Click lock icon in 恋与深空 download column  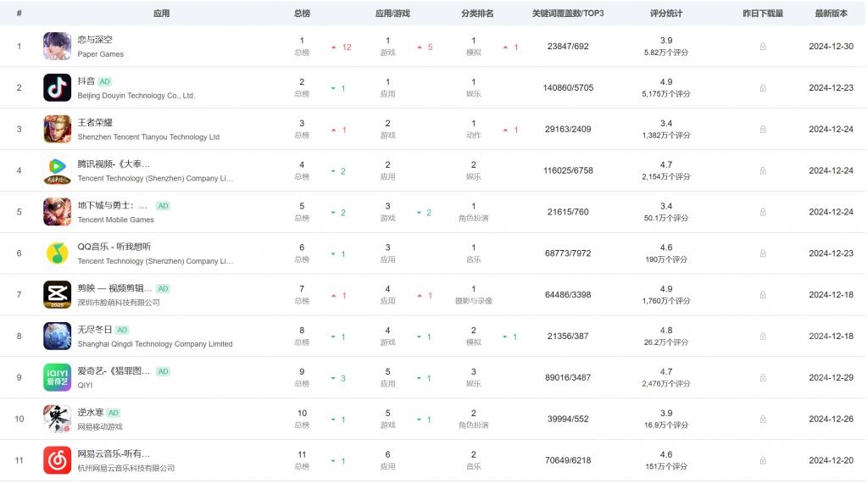tap(763, 47)
